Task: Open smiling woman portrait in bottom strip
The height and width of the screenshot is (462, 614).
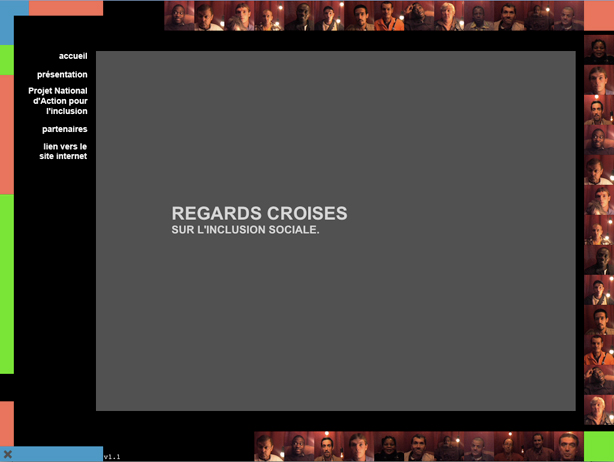Action: 389,446
